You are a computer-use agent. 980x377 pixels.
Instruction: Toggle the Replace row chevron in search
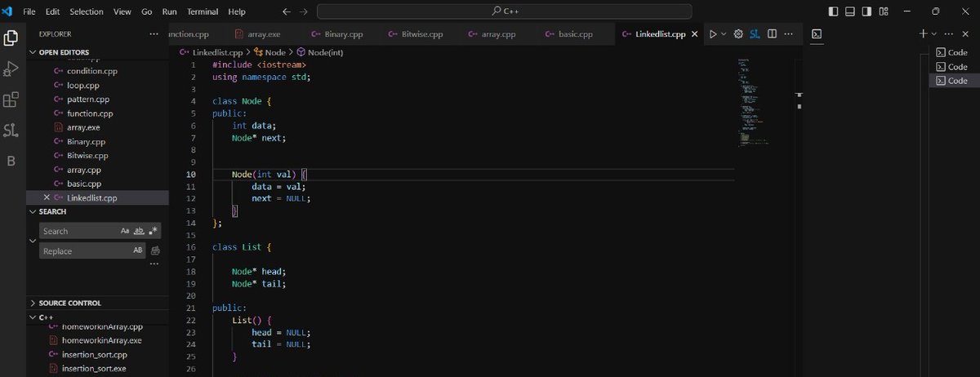click(x=33, y=241)
